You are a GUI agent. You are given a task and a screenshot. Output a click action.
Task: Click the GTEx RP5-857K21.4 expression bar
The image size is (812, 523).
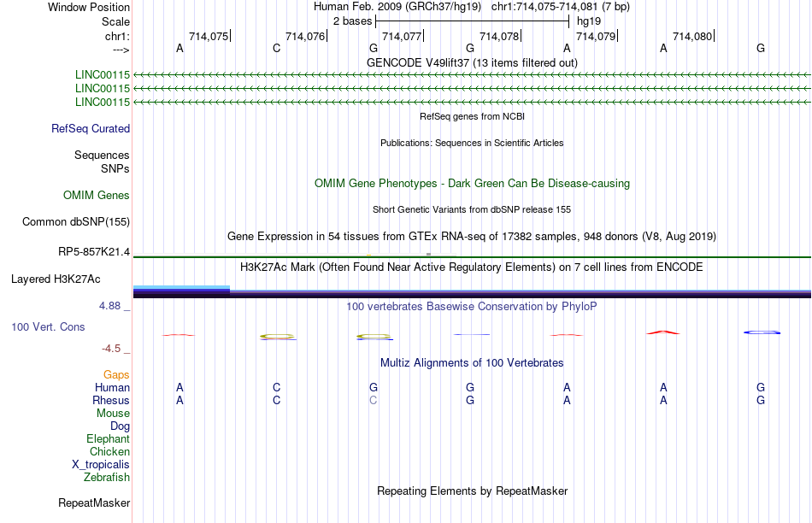coord(472,257)
